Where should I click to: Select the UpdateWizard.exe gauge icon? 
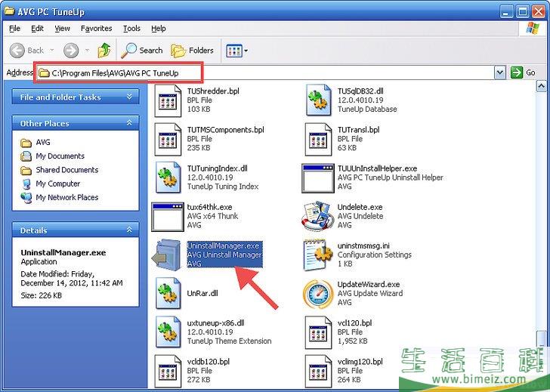pos(318,294)
